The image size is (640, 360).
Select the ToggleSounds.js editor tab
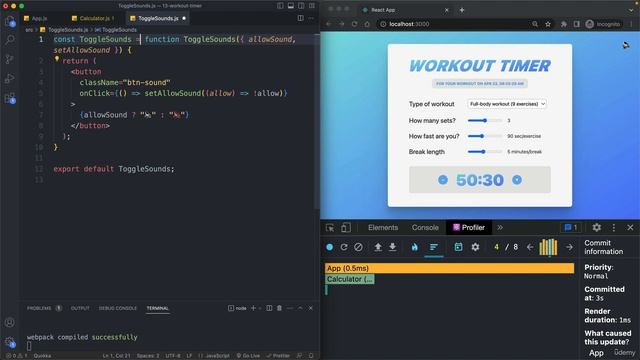(x=158, y=18)
